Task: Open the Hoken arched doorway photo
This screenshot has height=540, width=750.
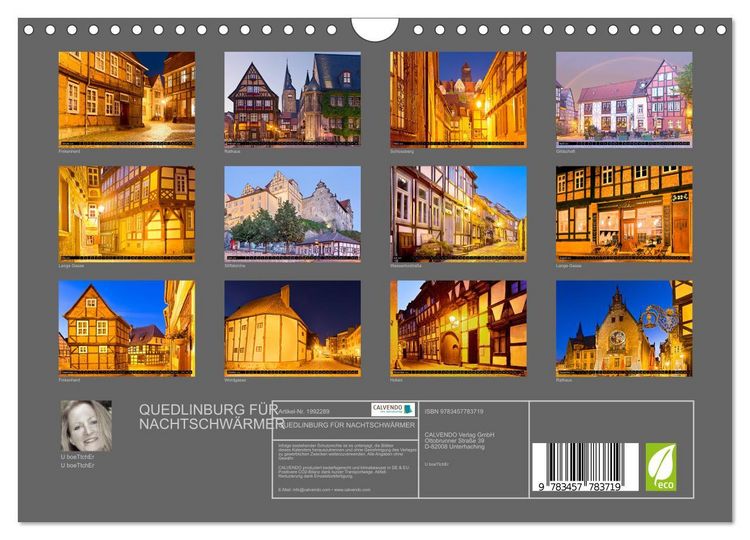Action: (458, 328)
